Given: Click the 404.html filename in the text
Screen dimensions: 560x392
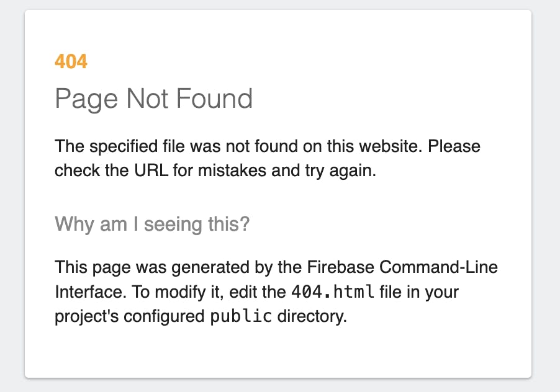Looking at the screenshot, I should (x=333, y=292).
